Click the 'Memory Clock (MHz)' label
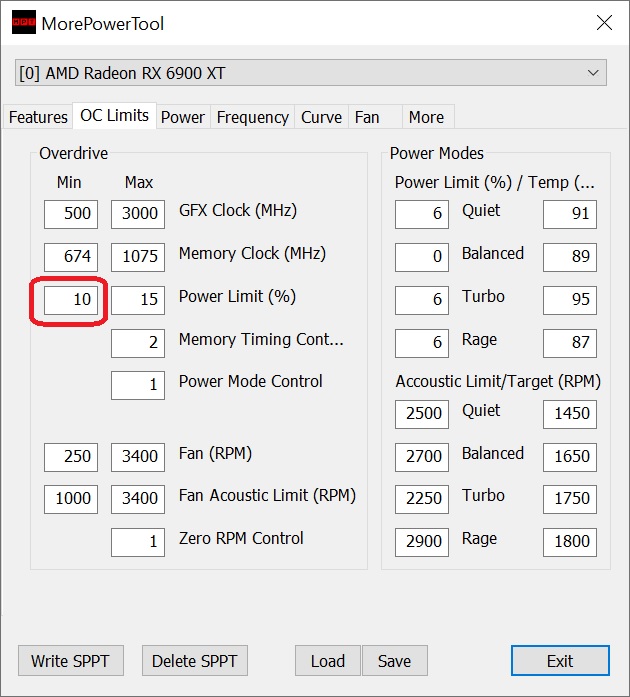Viewport: 630px width, 697px height. tap(252, 253)
